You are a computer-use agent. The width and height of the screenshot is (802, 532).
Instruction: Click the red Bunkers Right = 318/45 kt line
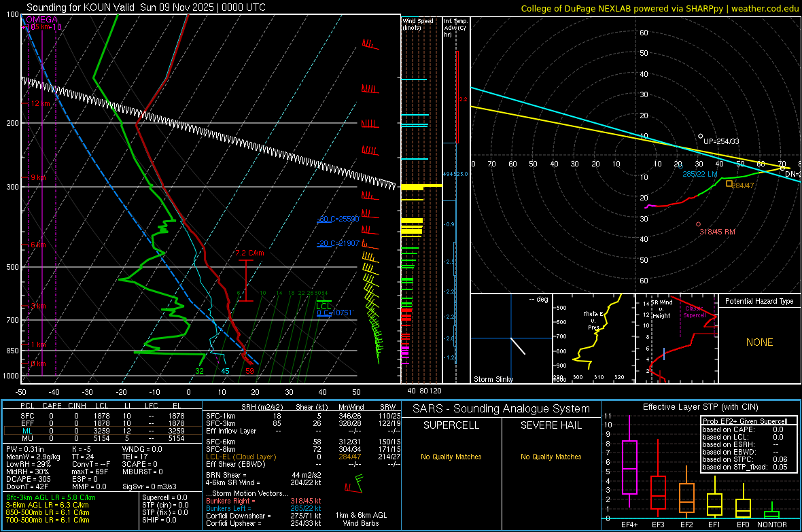264,501
